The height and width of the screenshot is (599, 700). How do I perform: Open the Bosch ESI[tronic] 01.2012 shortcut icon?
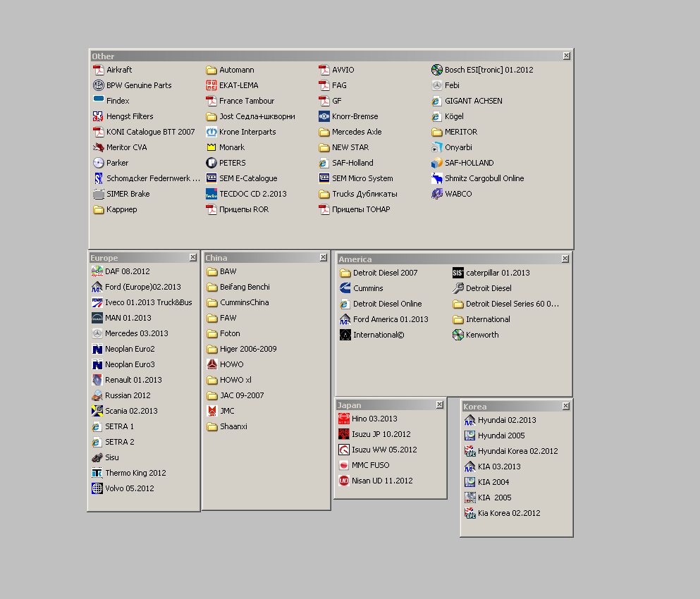click(436, 70)
